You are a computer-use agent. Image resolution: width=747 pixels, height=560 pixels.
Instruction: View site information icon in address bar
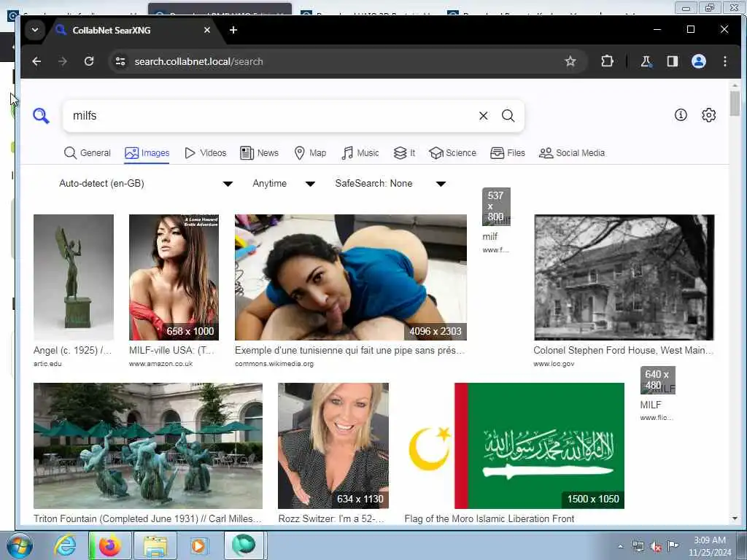[x=120, y=61]
